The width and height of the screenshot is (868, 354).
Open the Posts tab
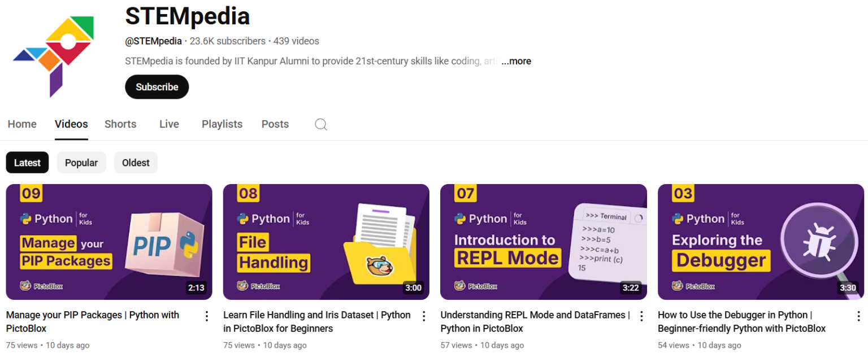coord(275,124)
